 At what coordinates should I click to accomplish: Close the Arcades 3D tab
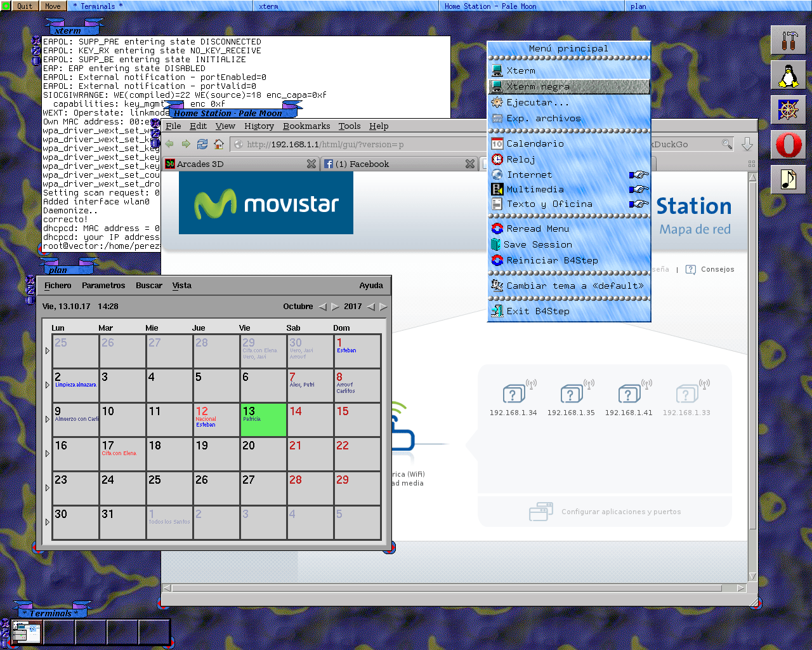point(311,164)
